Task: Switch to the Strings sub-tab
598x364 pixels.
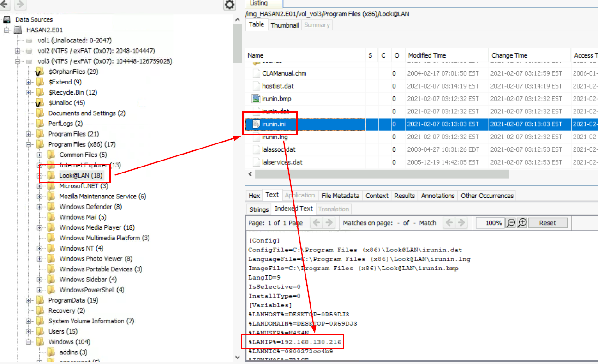Action: 259,209
